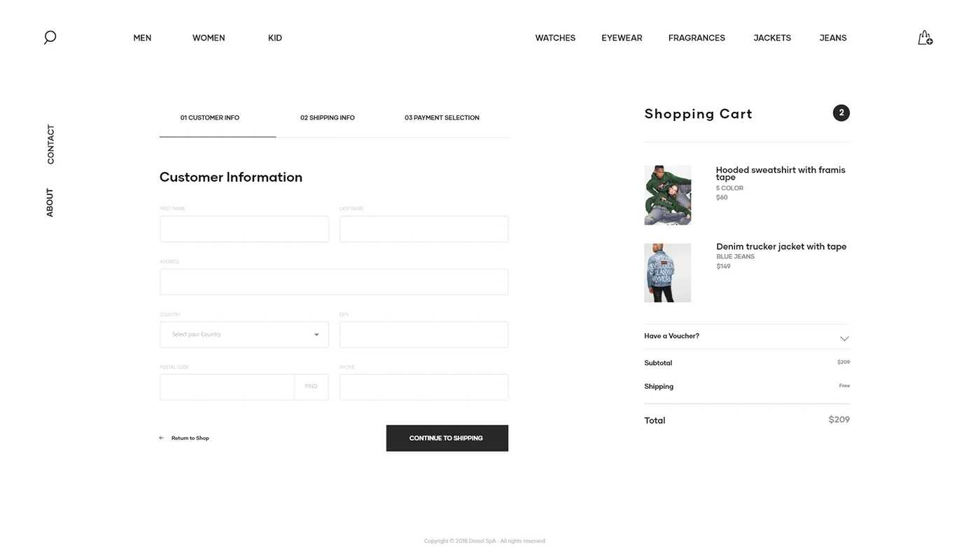Click the FIND postal code button
This screenshot has width=980, height=547.
pyautogui.click(x=311, y=387)
